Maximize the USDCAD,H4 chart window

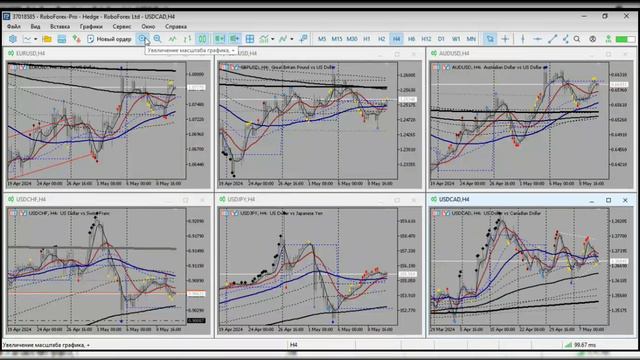609,200
